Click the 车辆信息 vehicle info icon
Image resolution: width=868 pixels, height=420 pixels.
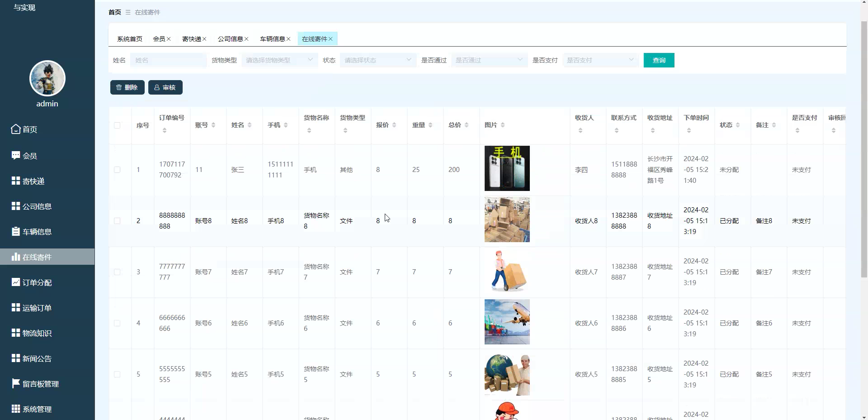point(15,231)
